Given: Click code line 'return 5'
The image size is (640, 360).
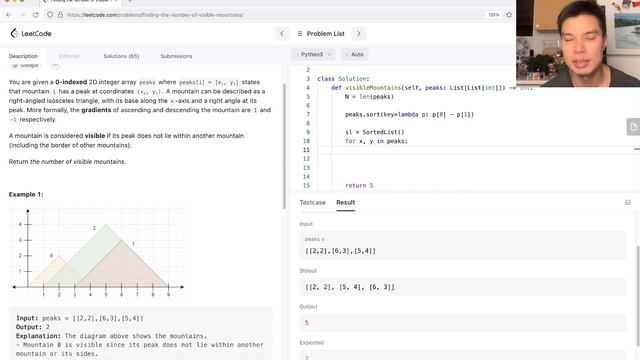Looking at the screenshot, I should tap(359, 186).
